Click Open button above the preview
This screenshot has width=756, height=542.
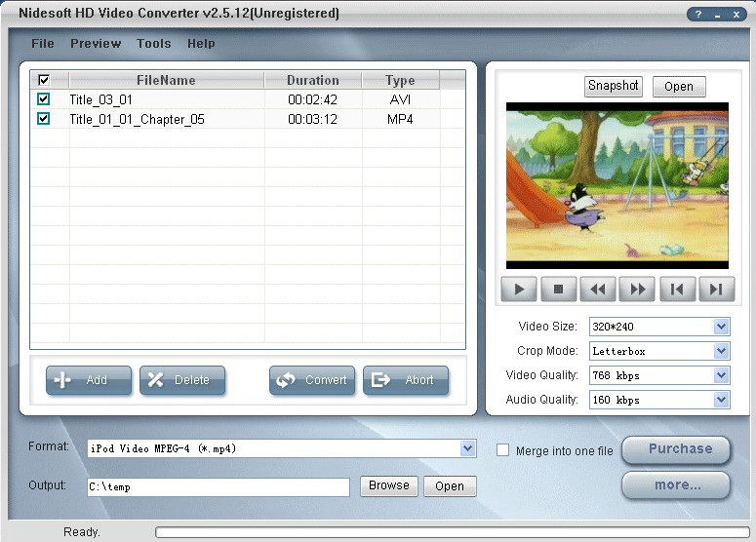(x=679, y=87)
